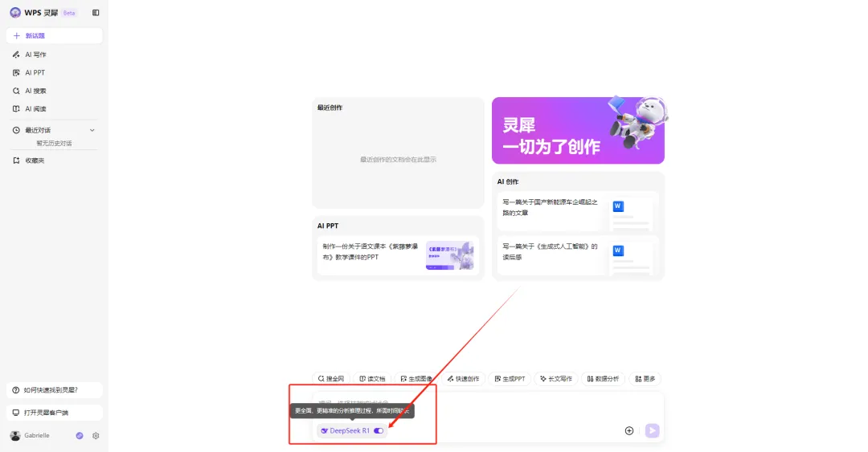Open AI 搜索 in the sidebar
The image size is (868, 452).
pyautogui.click(x=55, y=91)
